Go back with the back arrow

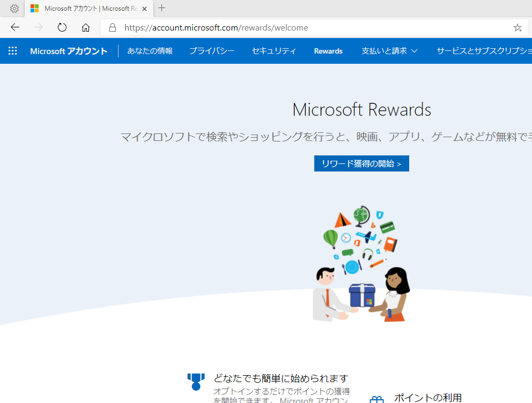(x=15, y=27)
